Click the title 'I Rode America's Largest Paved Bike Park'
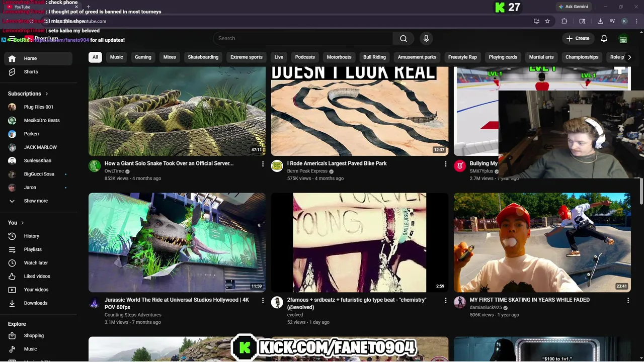This screenshot has width=644, height=362. (337, 163)
